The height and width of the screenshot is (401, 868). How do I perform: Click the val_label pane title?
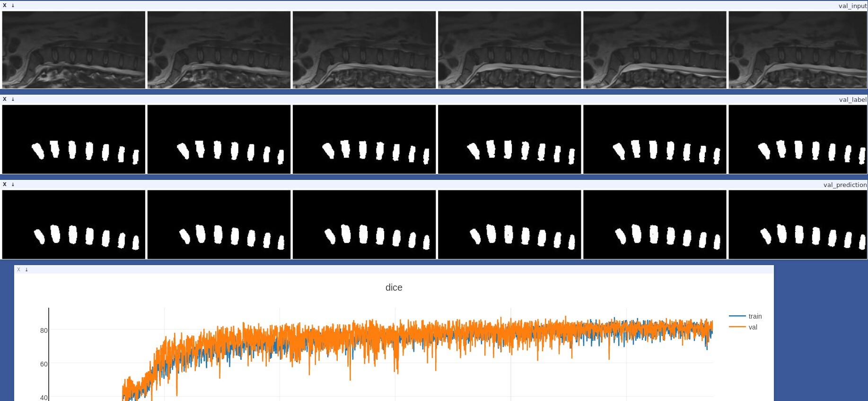pos(853,99)
